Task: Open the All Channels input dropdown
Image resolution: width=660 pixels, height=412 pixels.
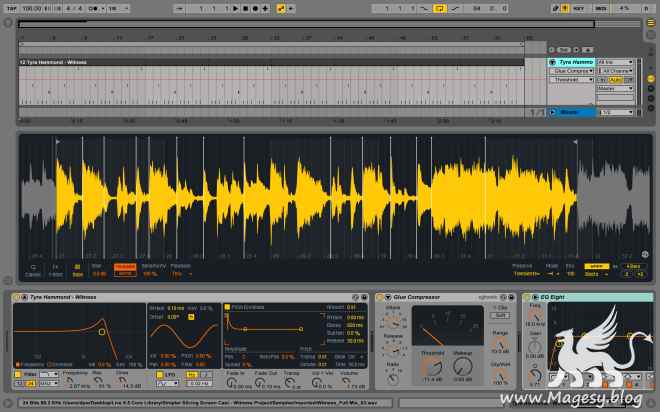Action: [x=615, y=71]
